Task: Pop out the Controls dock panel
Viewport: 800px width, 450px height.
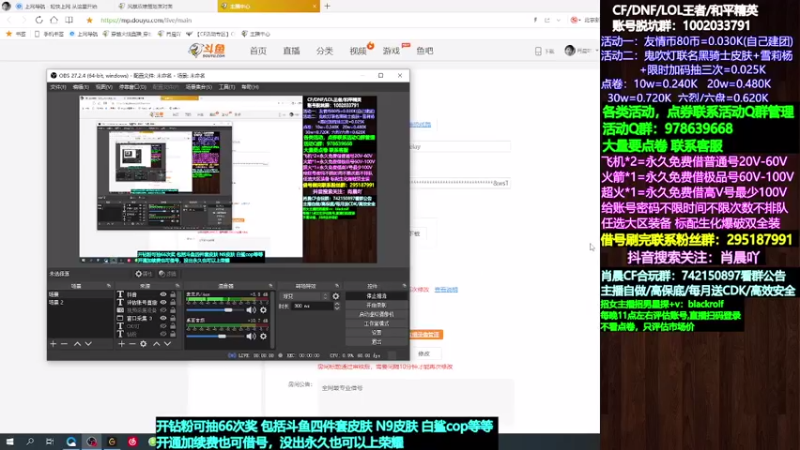Action: 404,286
